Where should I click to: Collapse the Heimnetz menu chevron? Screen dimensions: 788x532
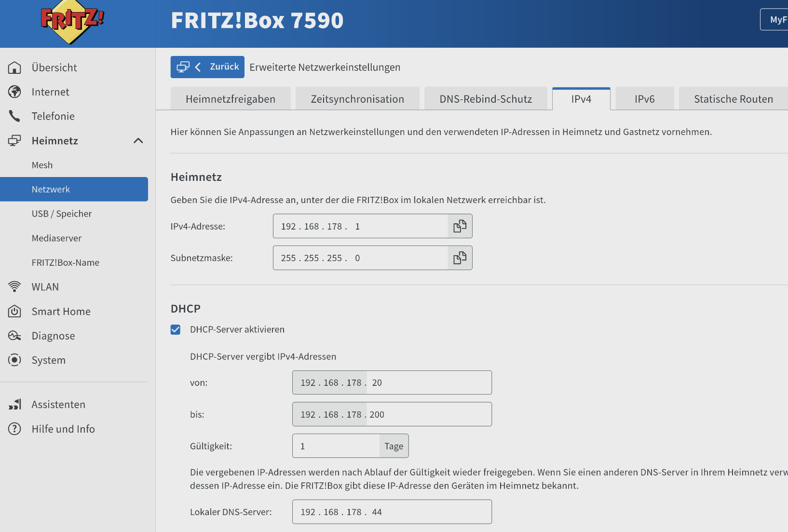click(138, 141)
